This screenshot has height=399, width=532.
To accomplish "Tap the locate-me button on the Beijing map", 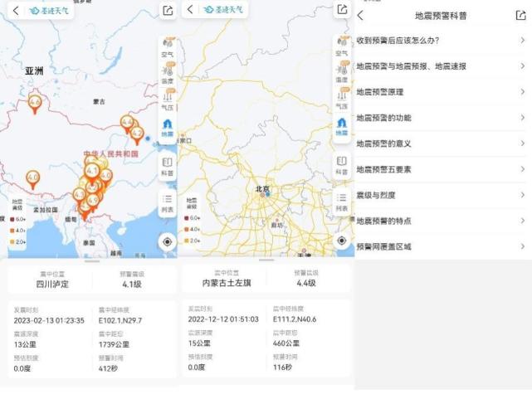I will point(341,241).
